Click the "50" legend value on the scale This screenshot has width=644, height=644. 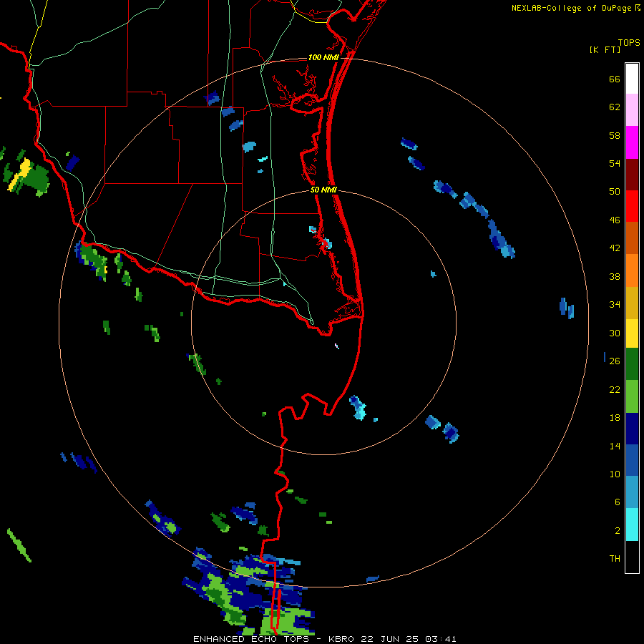(x=615, y=191)
